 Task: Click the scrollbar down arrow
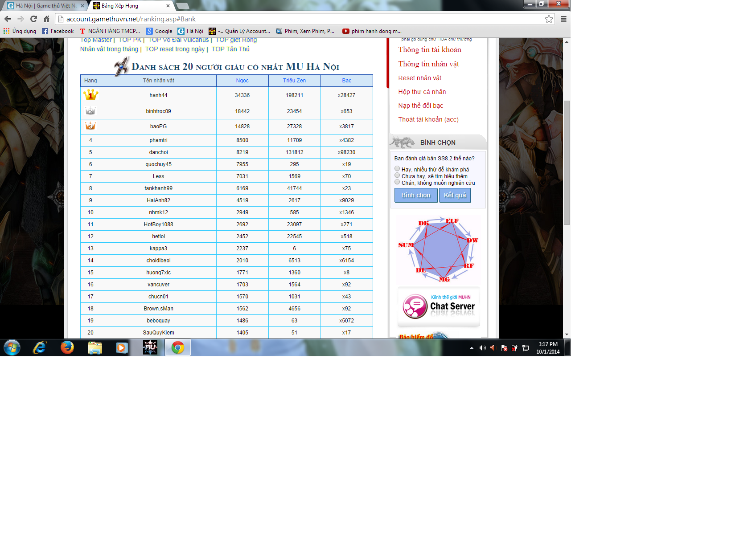[x=567, y=334]
